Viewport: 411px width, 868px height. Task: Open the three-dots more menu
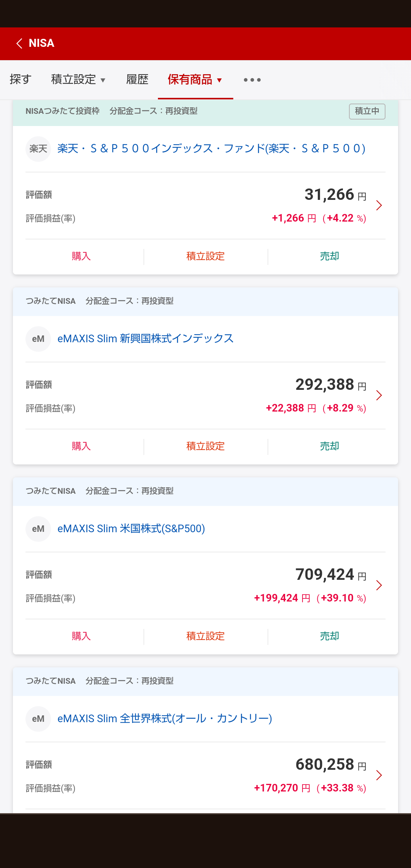tap(252, 80)
